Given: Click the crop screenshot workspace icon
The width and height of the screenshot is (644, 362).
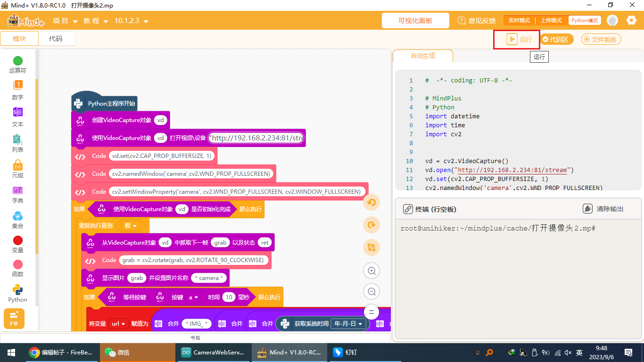Looking at the screenshot, I should [x=372, y=247].
